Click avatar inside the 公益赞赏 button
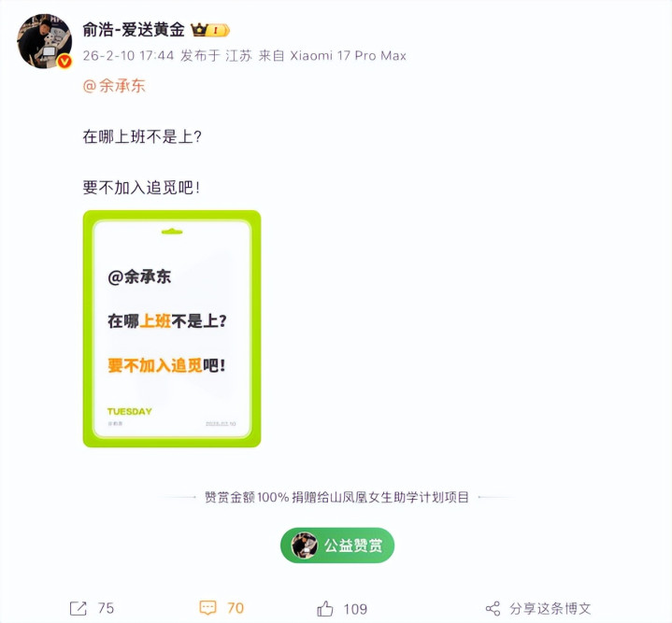Viewport: 672px width, 623px height. (x=305, y=545)
